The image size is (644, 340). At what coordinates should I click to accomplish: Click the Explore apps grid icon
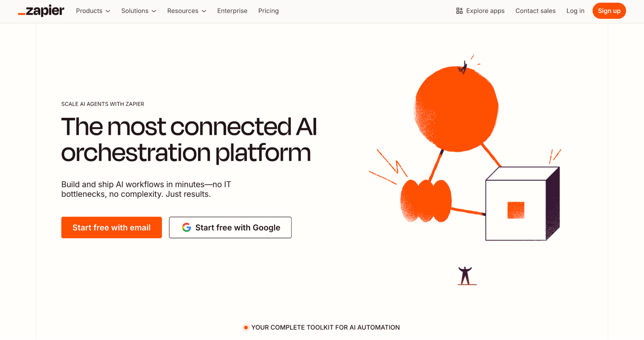pyautogui.click(x=459, y=11)
